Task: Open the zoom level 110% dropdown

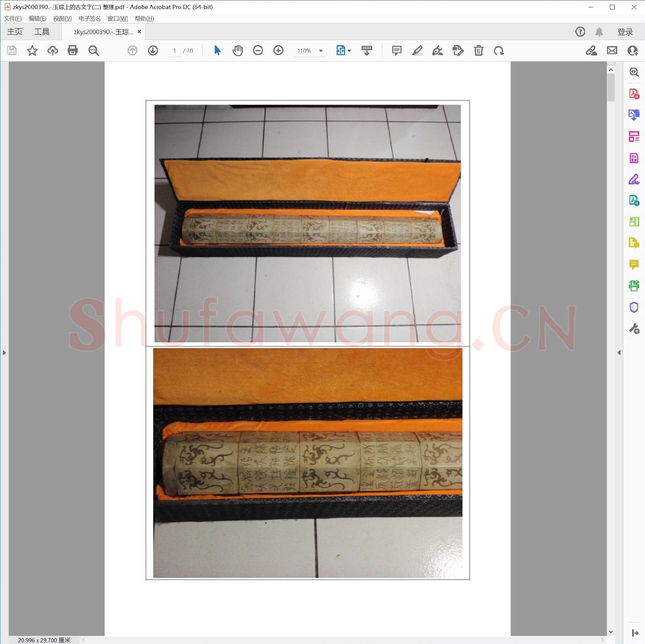Action: 321,51
